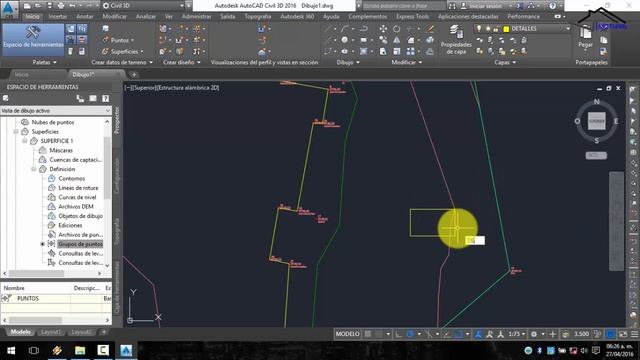Screen dimensions: 640x360
Task: Toggle object snap tracking in status bar
Action: coord(447,334)
